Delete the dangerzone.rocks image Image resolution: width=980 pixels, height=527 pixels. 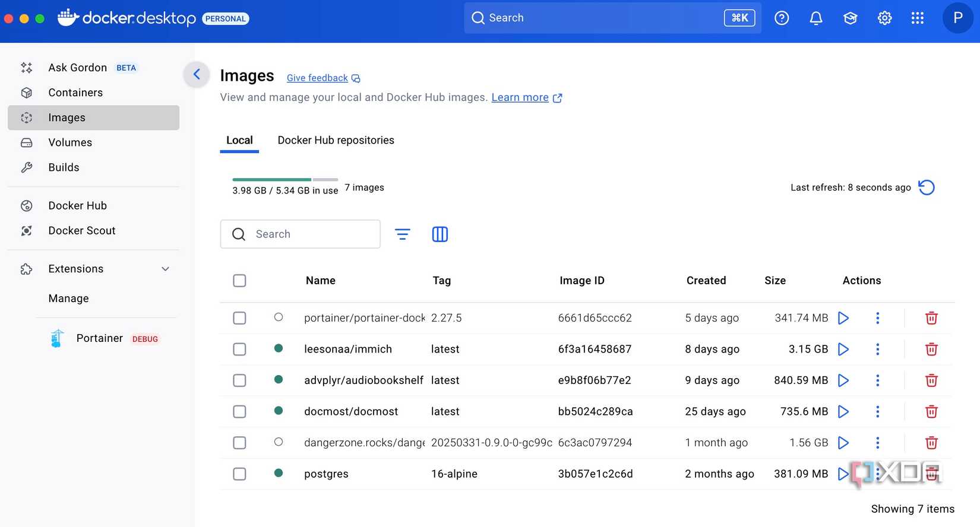tap(931, 443)
